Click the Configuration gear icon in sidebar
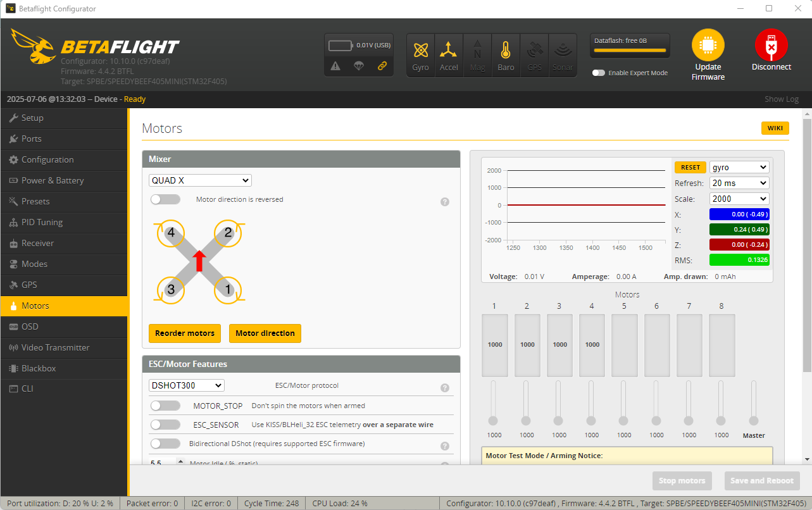The height and width of the screenshot is (510, 812). coord(13,159)
